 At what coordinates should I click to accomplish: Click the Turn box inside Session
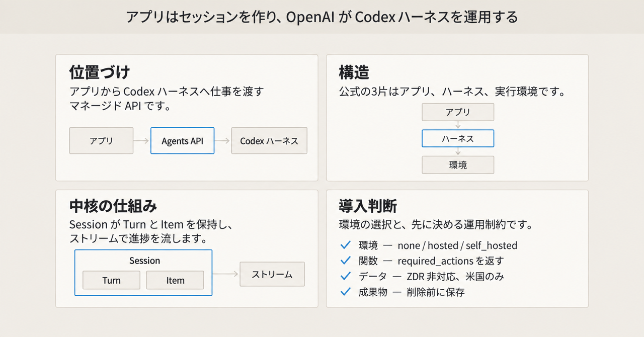tap(111, 280)
